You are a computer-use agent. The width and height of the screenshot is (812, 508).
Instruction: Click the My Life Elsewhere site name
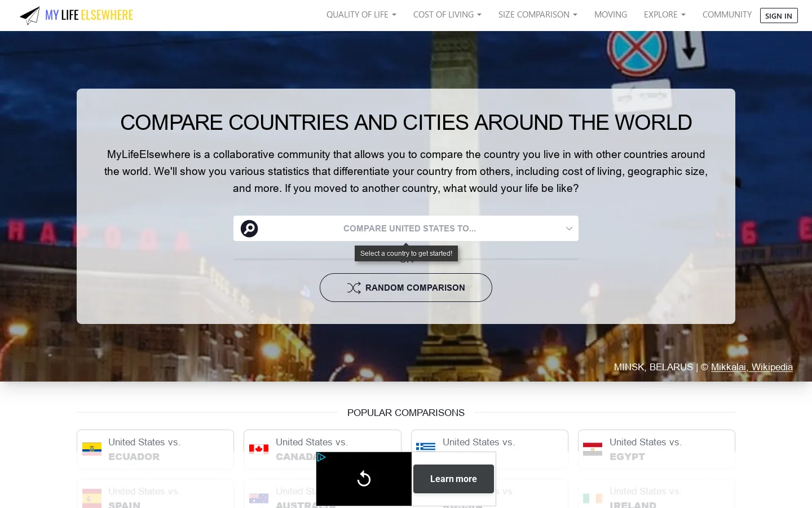[x=89, y=15]
